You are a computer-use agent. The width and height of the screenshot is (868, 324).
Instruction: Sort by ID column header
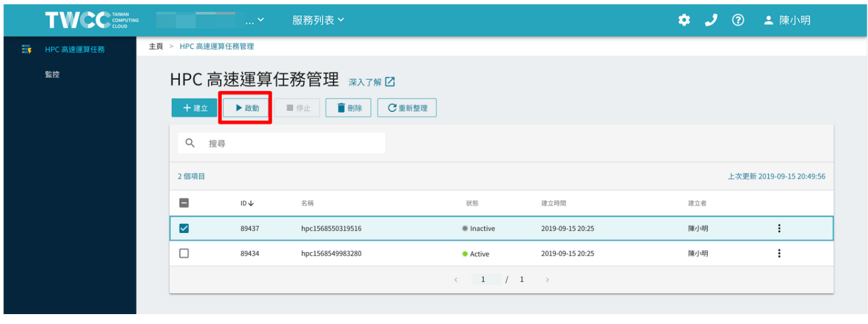tap(247, 203)
